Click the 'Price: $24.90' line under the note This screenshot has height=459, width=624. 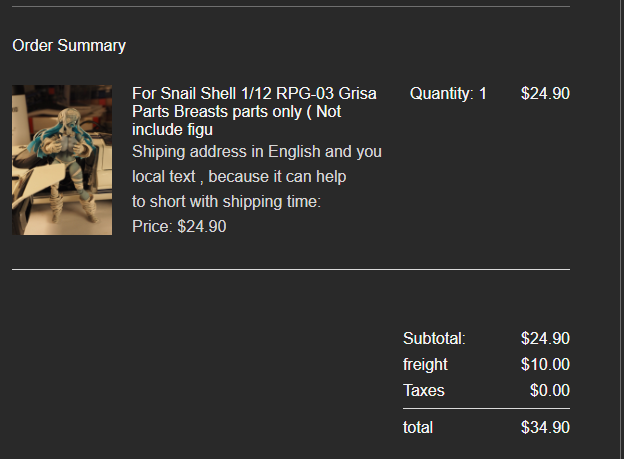pos(179,227)
